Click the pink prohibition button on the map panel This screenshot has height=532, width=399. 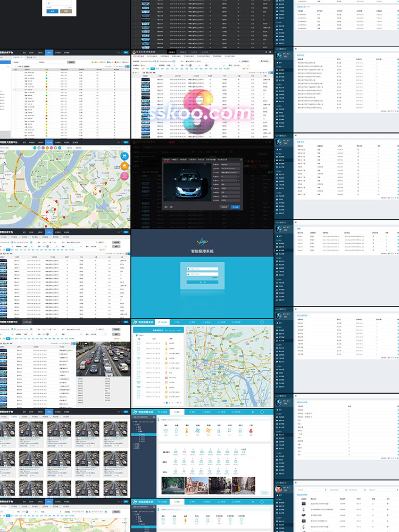click(124, 176)
